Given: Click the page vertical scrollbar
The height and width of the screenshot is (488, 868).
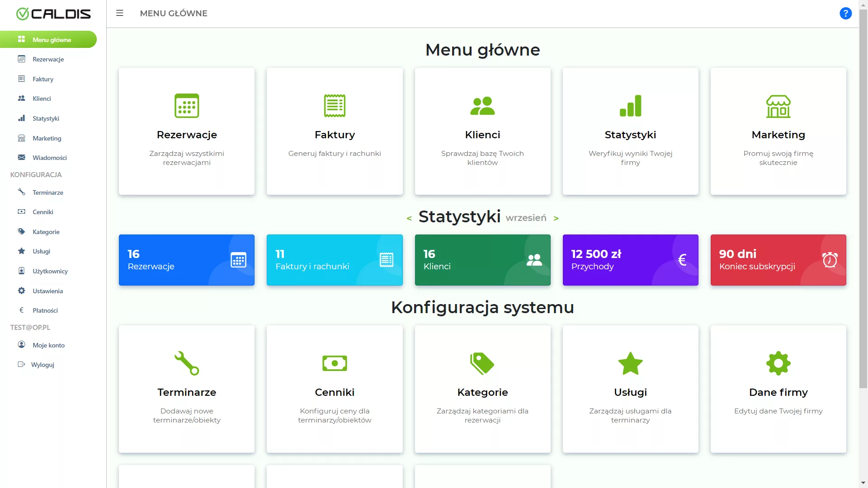Looking at the screenshot, I should pos(863,199).
